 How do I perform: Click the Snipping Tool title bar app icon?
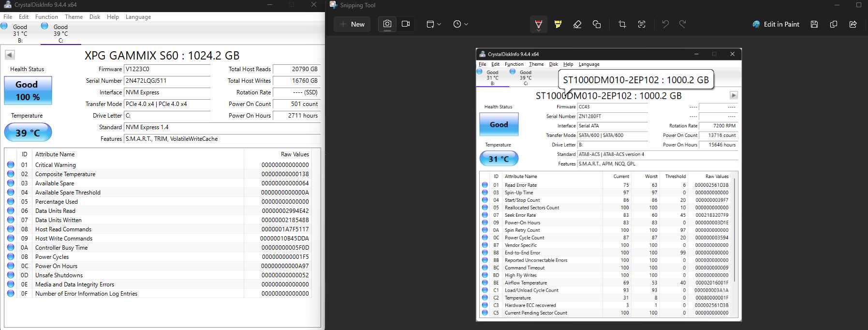(333, 5)
